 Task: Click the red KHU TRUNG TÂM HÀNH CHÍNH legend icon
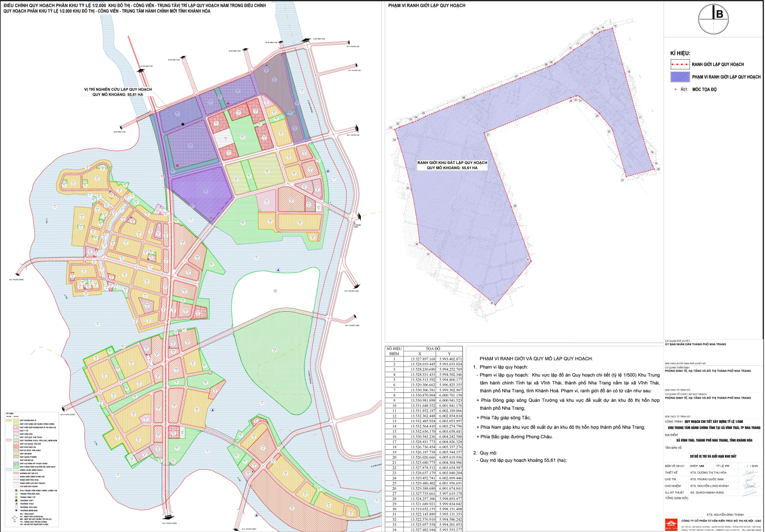click(16, 490)
